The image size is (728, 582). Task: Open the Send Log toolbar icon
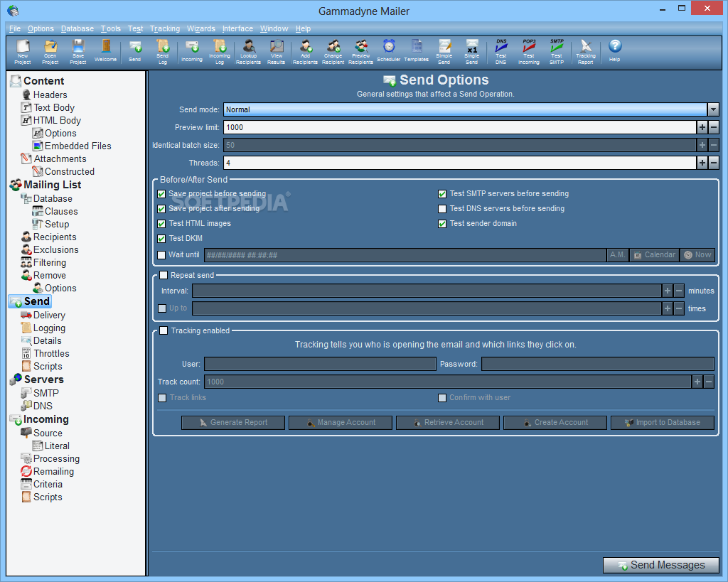coord(163,52)
